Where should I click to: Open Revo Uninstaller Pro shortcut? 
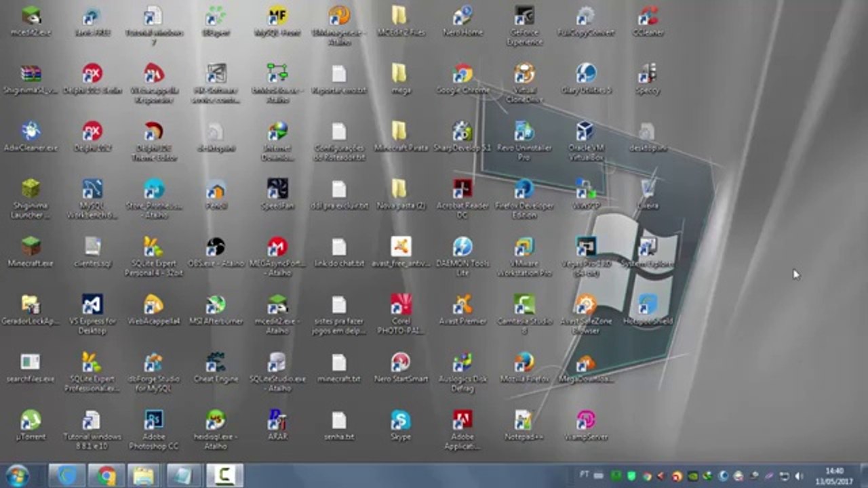coord(524,141)
